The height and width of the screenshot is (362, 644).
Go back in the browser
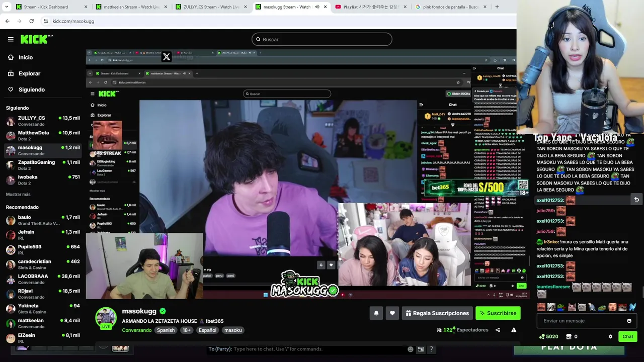click(8, 21)
